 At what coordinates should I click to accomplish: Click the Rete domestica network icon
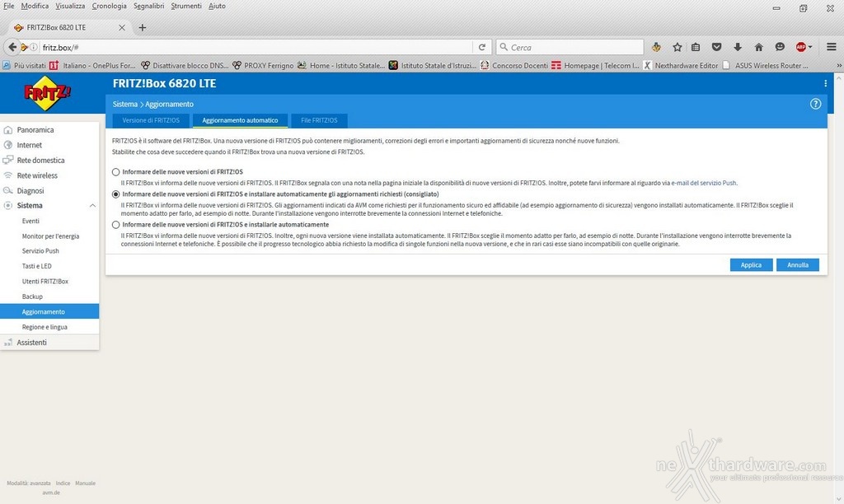(x=8, y=160)
